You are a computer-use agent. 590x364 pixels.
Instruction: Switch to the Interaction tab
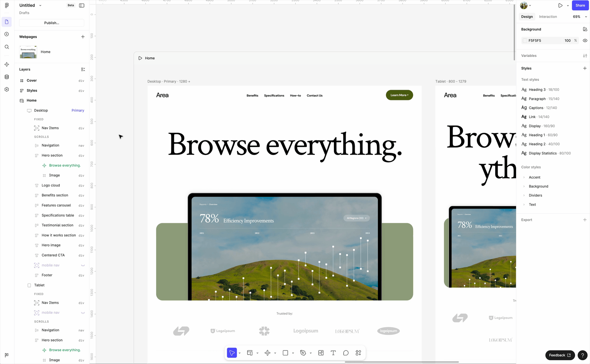click(x=548, y=17)
